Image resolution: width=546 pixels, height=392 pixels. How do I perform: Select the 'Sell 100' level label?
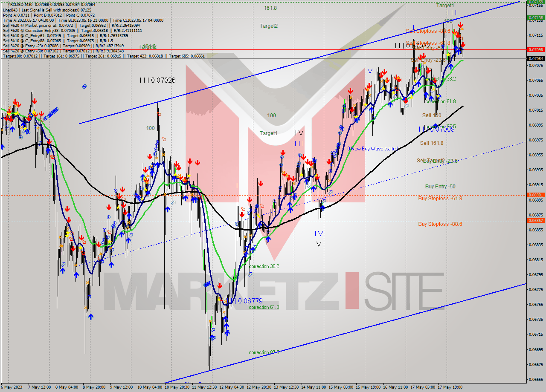click(432, 115)
